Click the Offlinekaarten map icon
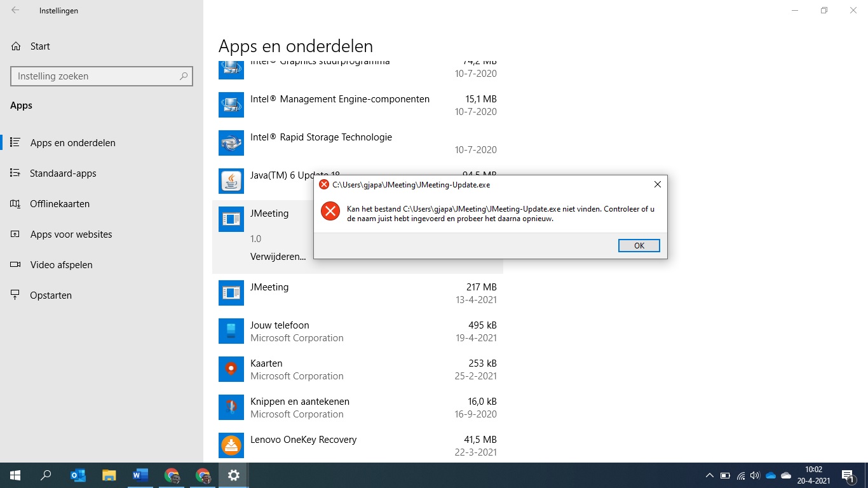The width and height of the screenshot is (868, 488). [15, 203]
